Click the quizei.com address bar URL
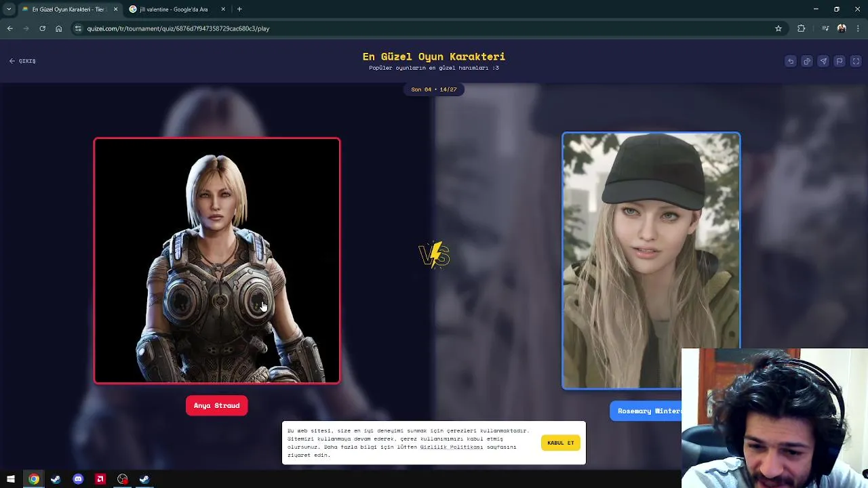868x488 pixels. [178, 28]
